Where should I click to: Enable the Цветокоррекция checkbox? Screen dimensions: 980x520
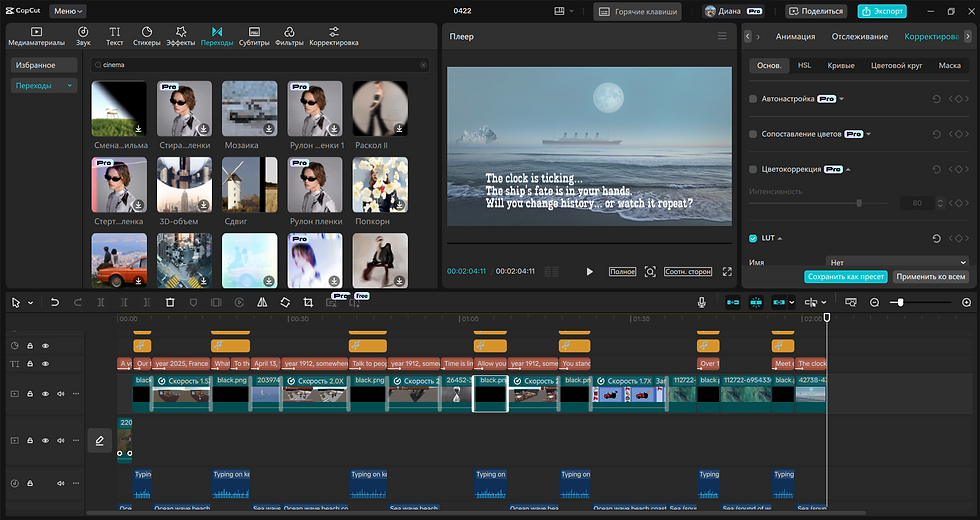(x=753, y=169)
